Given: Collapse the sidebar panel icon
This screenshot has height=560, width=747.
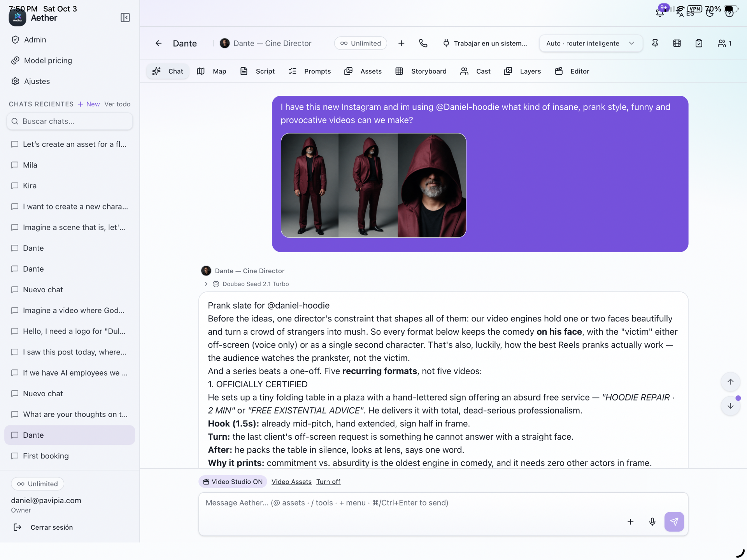Looking at the screenshot, I should pyautogui.click(x=125, y=18).
